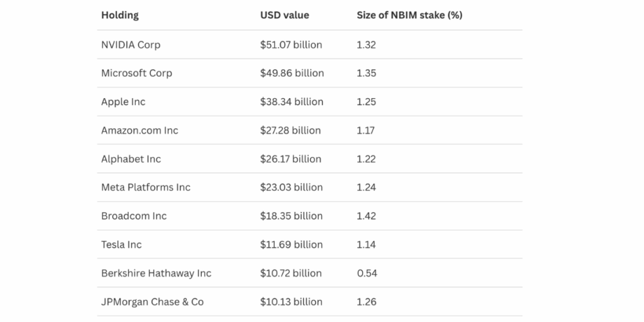Click the 1.14 stake for Tesla
This screenshot has width=644, height=322.
[x=366, y=245]
